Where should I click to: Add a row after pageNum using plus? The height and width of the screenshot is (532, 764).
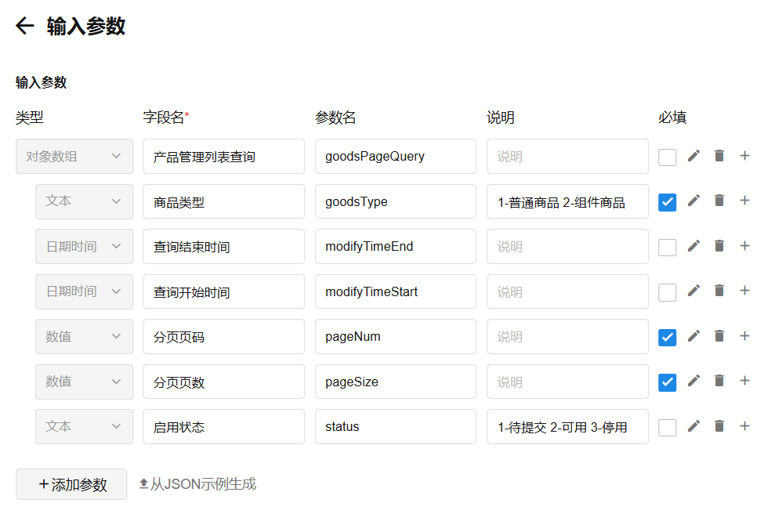pyautogui.click(x=744, y=336)
